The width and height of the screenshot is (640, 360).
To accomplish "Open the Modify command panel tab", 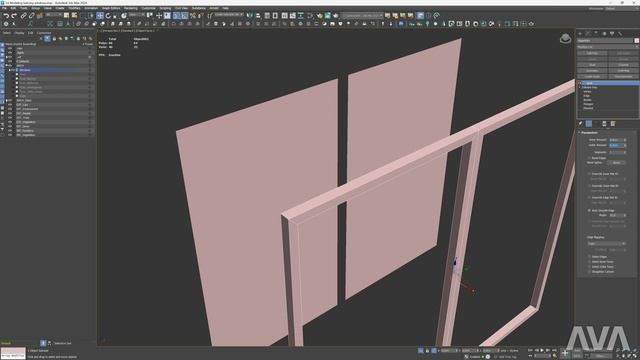I will (588, 33).
